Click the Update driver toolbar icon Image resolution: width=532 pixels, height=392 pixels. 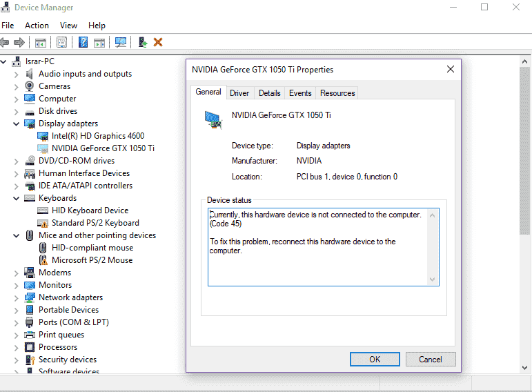[x=143, y=42]
